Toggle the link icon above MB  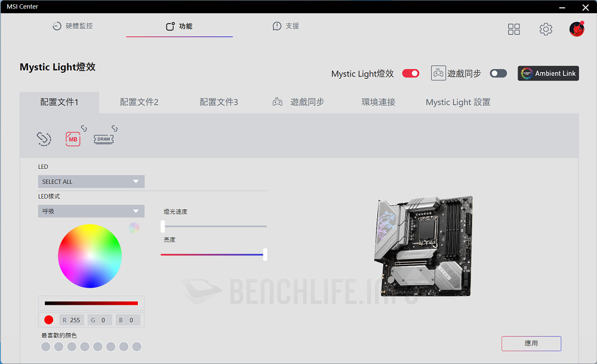[x=84, y=128]
